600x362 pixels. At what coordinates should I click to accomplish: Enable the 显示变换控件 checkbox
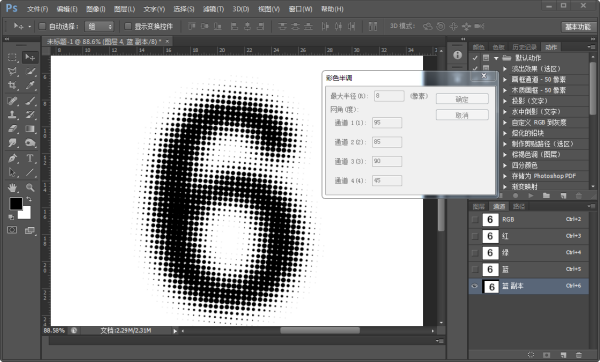128,26
